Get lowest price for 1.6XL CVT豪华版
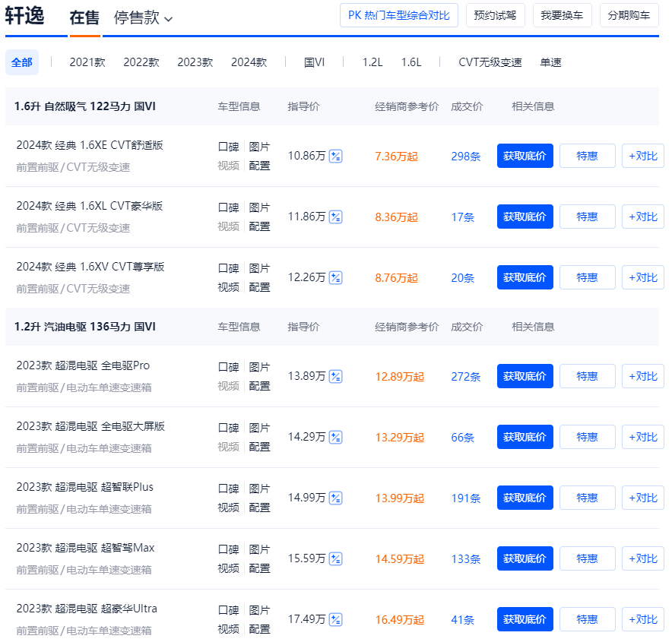The width and height of the screenshot is (672, 642). point(525,217)
